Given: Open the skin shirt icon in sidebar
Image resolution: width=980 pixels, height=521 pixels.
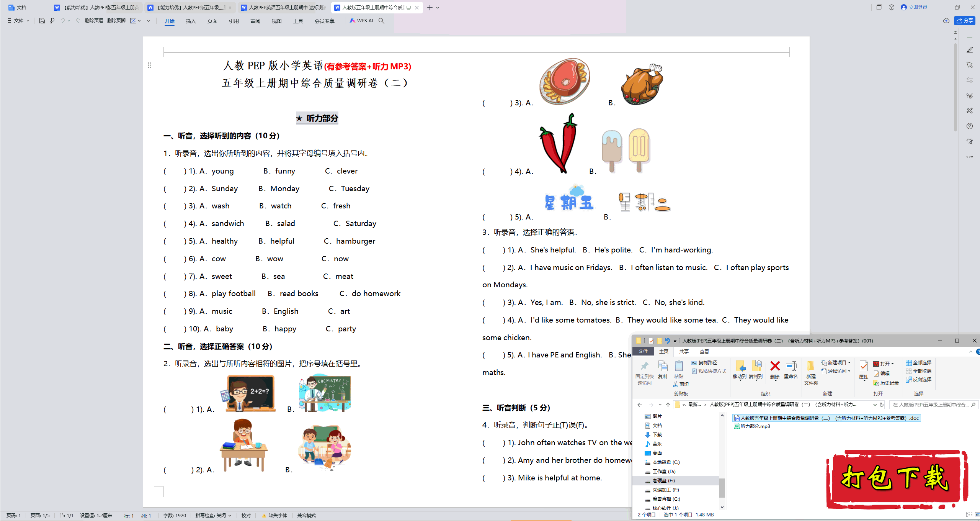Looking at the screenshot, I should (970, 141).
